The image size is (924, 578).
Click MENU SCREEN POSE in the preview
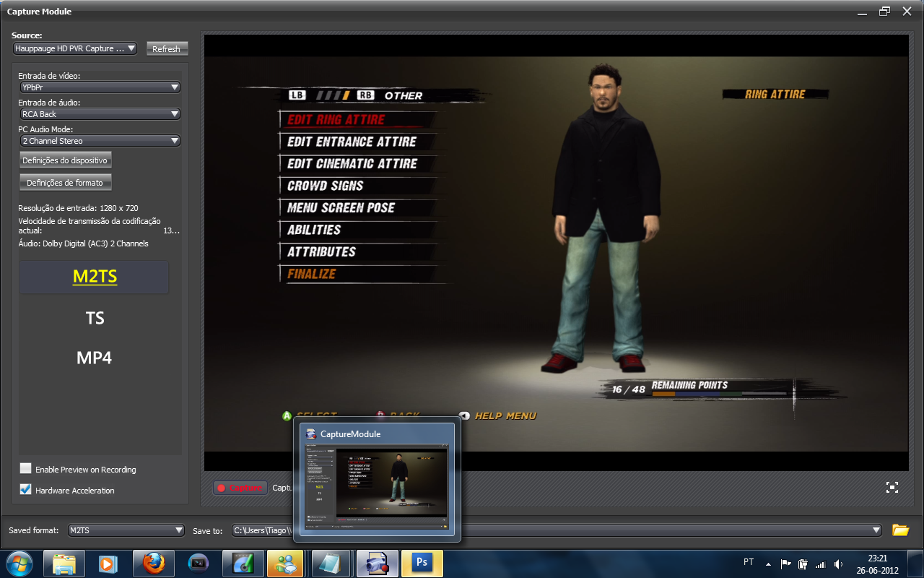coord(341,208)
